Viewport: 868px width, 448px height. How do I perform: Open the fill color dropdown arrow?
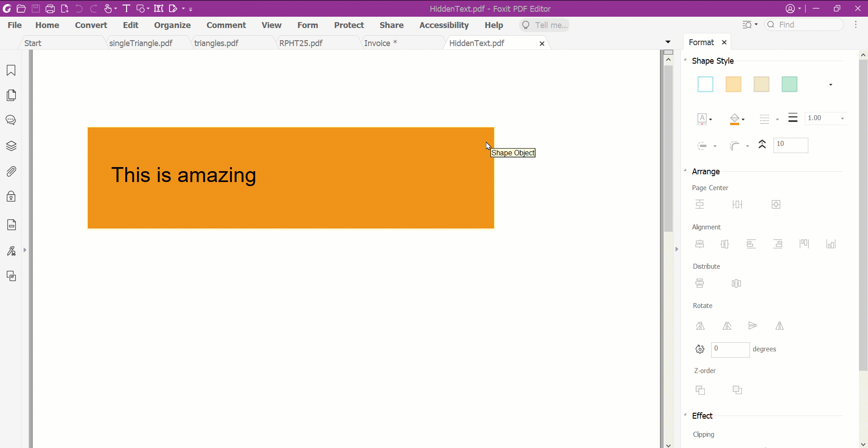[x=743, y=119]
